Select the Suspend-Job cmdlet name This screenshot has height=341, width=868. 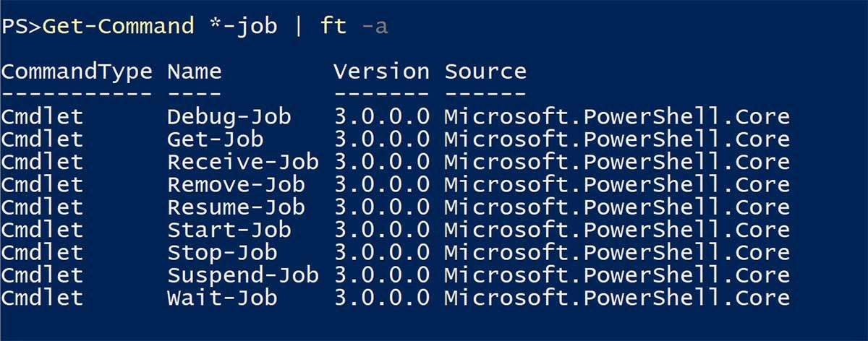pos(243,275)
